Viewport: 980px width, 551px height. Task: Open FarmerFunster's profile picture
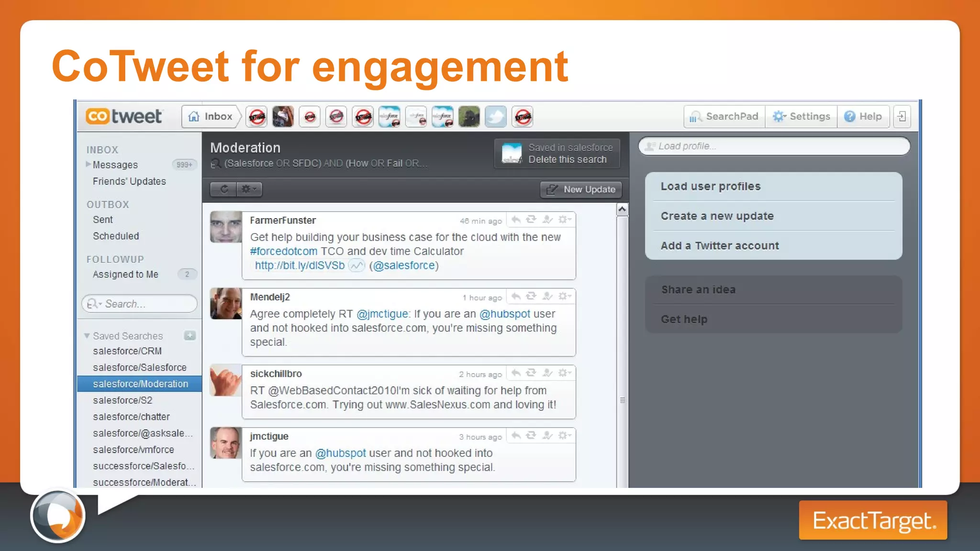[226, 227]
